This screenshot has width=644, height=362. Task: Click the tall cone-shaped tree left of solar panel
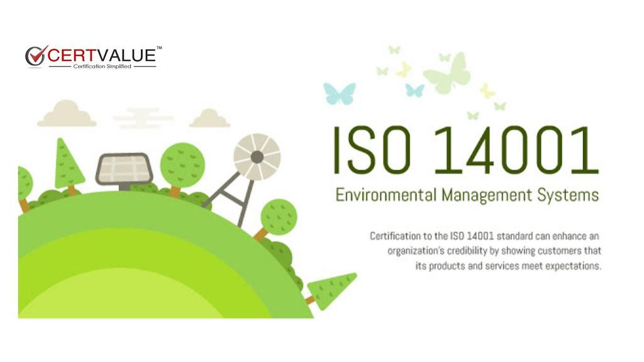click(69, 165)
